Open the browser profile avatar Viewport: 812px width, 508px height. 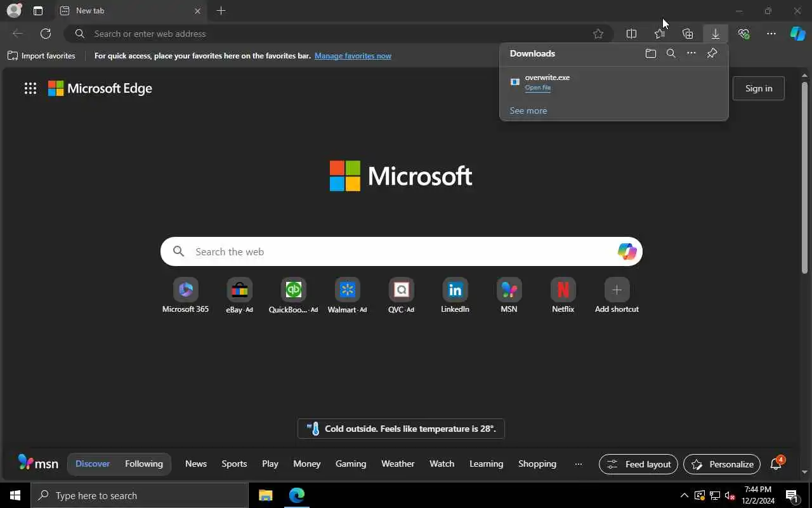click(14, 11)
